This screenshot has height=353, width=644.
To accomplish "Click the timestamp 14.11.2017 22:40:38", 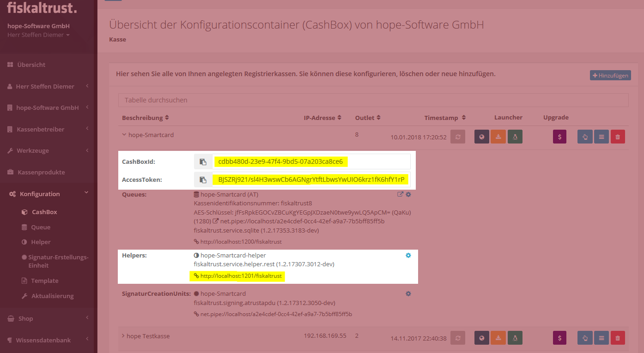I will coord(419,338).
